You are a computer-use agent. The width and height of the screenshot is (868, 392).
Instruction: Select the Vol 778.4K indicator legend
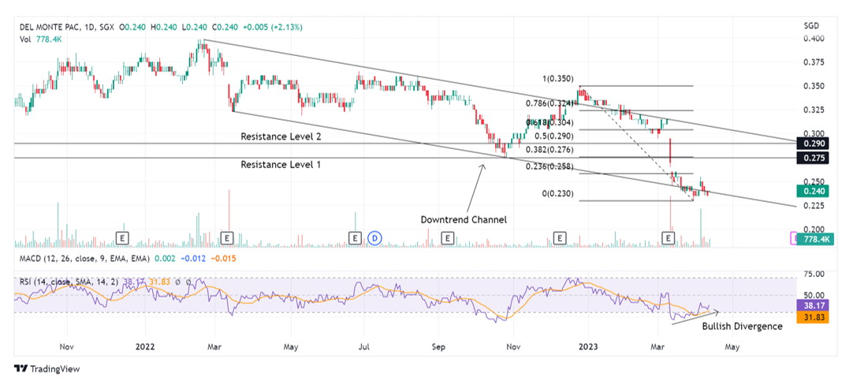(x=40, y=38)
